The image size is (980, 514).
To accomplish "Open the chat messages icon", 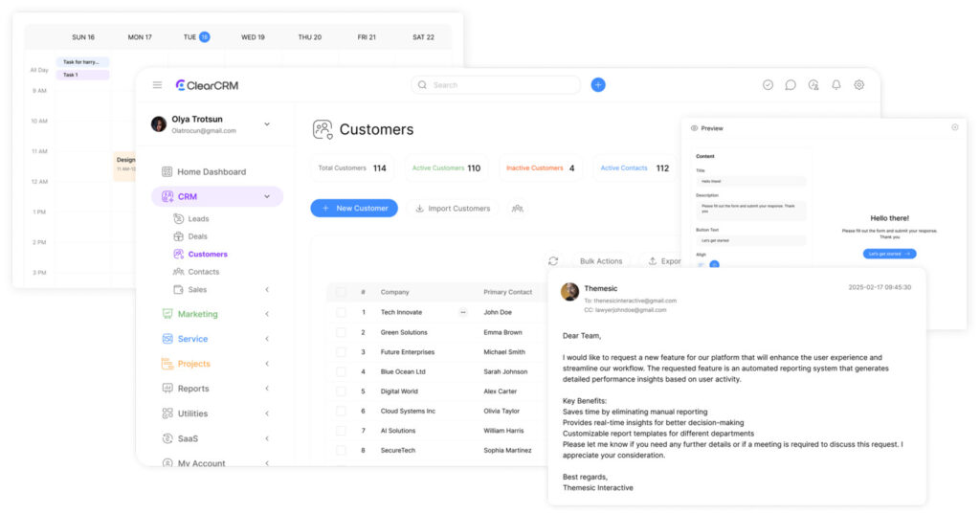I will (x=791, y=85).
